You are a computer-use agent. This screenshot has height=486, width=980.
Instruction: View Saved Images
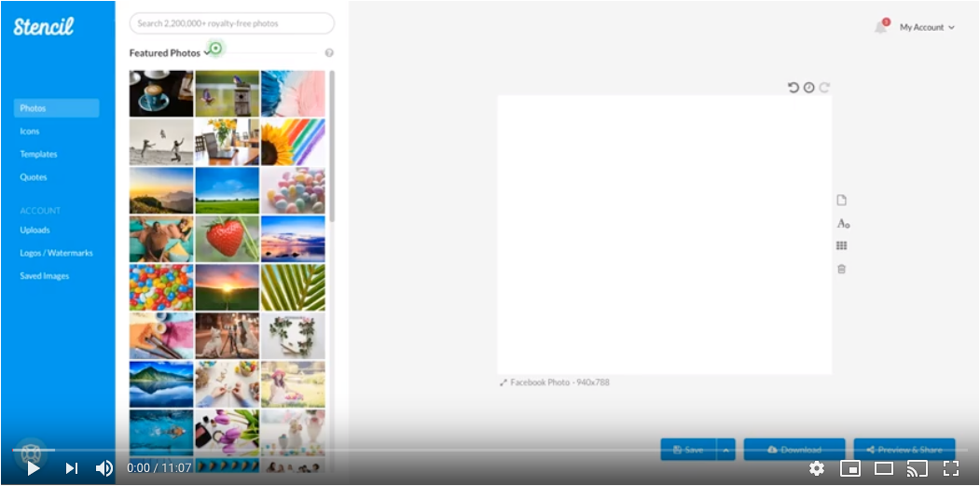45,276
